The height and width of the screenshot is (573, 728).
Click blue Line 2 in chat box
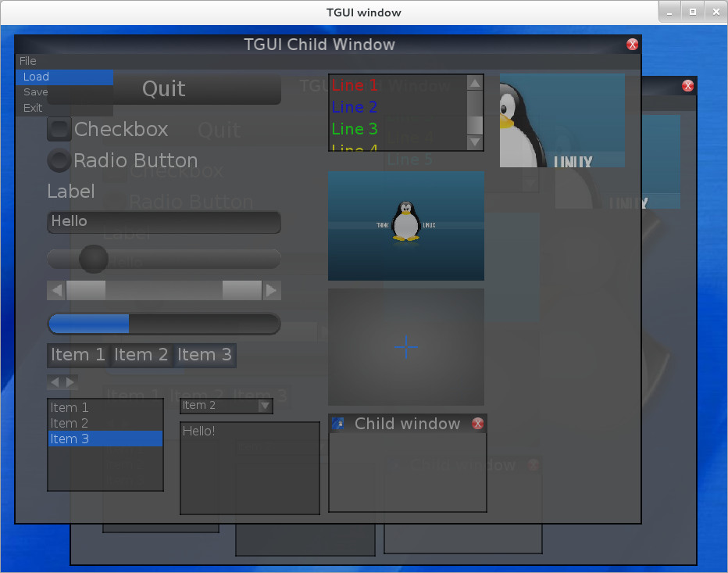(x=355, y=107)
